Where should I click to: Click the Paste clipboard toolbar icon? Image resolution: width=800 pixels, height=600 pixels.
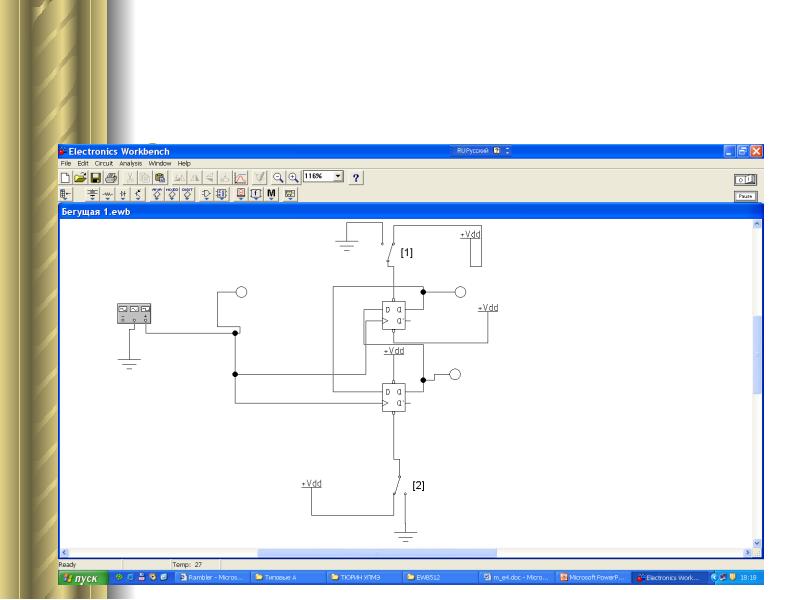[160, 178]
